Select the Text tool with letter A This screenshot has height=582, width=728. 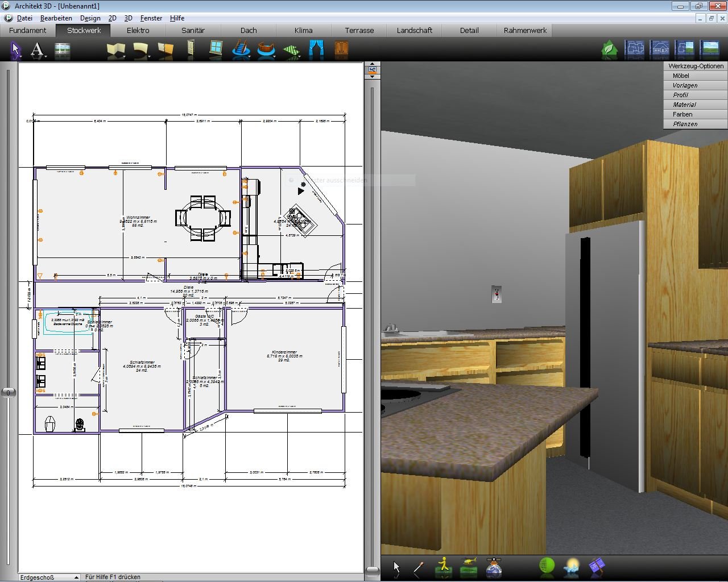point(37,50)
